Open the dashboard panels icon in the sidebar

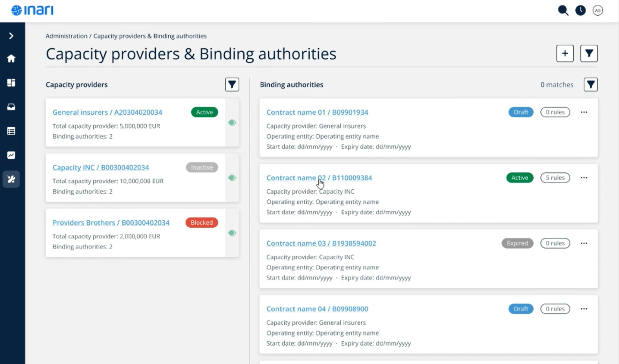(x=11, y=82)
